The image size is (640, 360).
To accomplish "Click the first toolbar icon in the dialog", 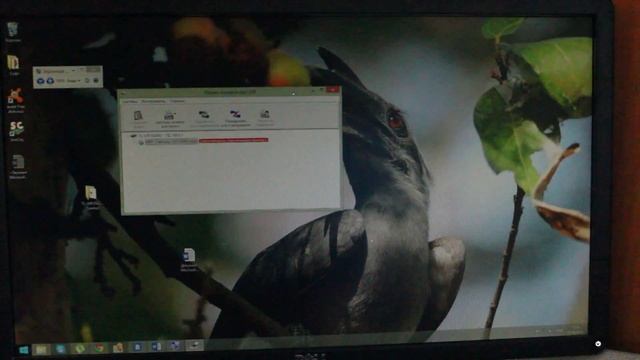I will tap(138, 118).
